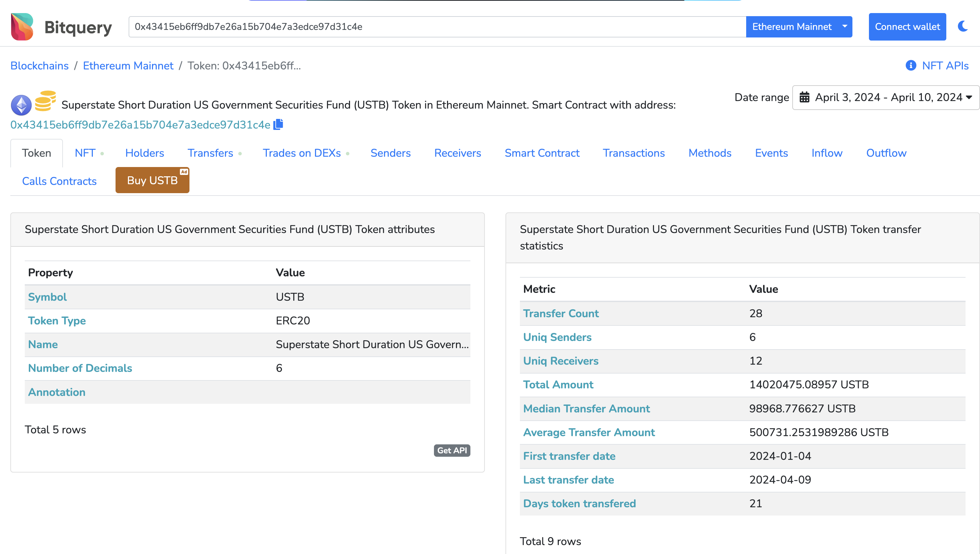
Task: Click Blockchains breadcrumb link
Action: pos(40,65)
